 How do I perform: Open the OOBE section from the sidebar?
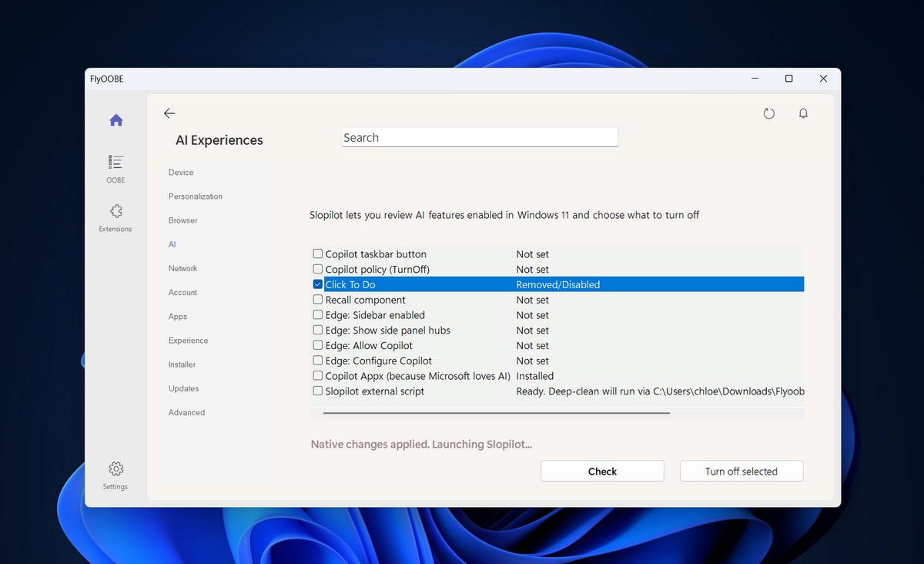[x=115, y=168]
